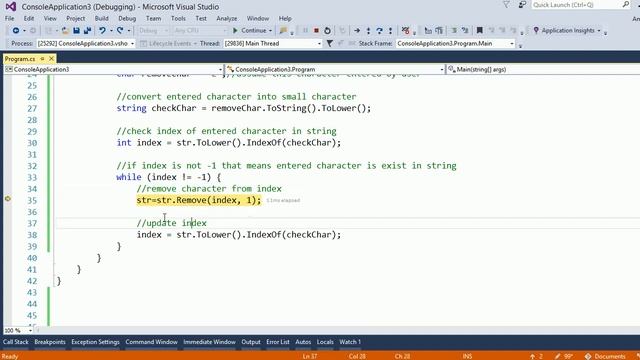Click the Open File toolbar icon

pos(65,31)
